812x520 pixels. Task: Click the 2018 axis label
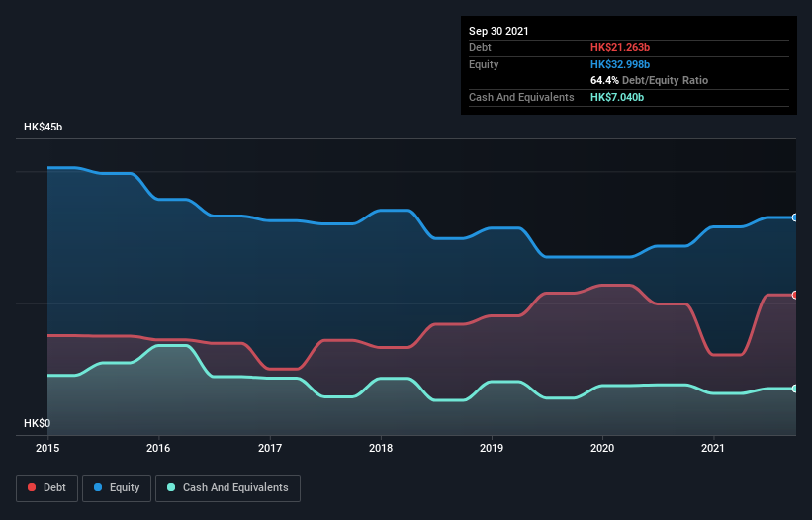click(x=381, y=448)
